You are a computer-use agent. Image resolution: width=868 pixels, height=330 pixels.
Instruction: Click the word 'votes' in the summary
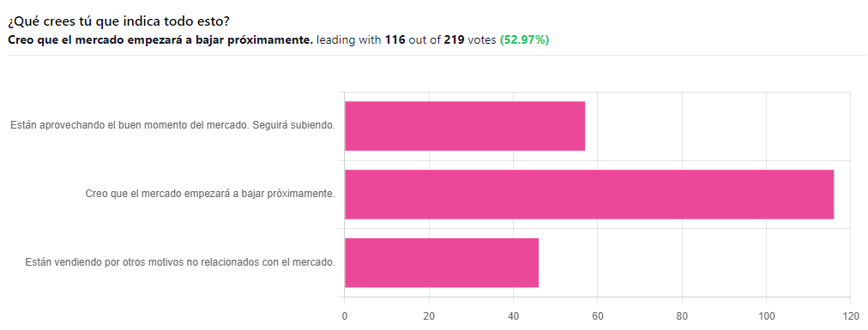tap(482, 39)
